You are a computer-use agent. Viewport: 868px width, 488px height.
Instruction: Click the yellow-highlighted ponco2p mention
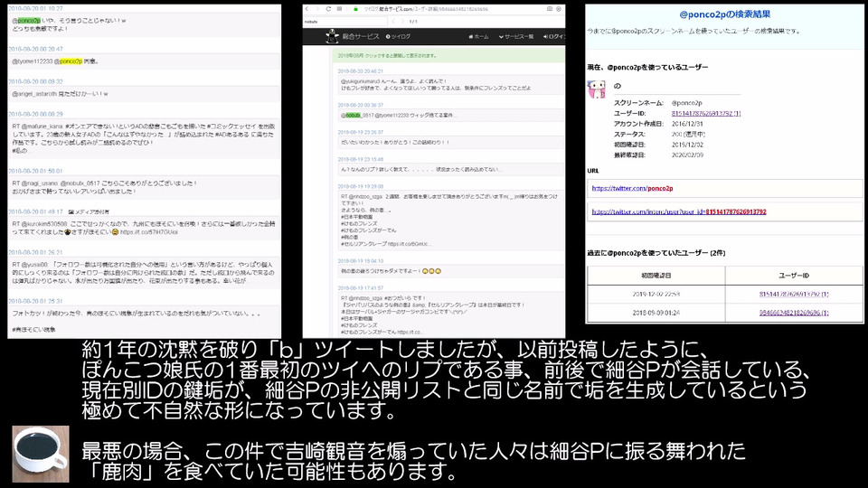click(71, 61)
